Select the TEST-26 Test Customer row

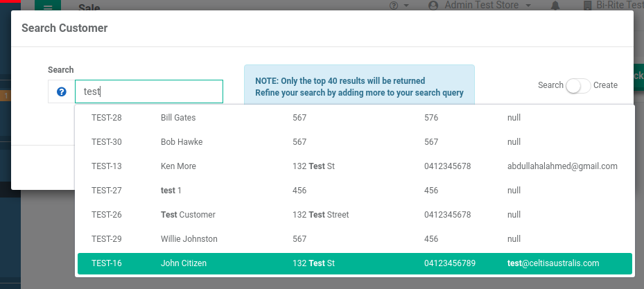(x=354, y=215)
